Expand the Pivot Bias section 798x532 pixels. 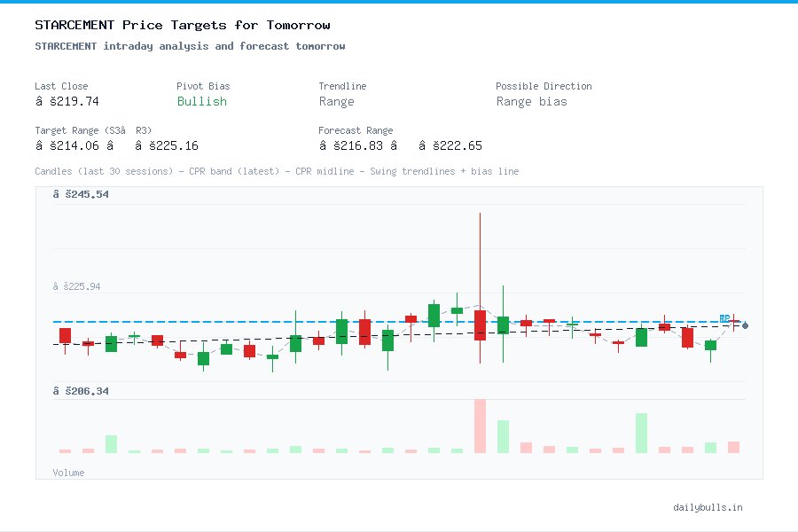point(202,86)
